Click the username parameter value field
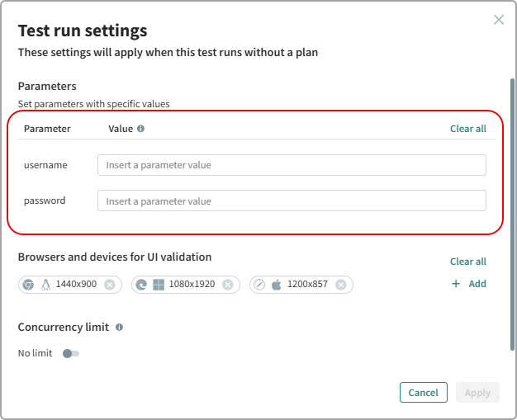The width and height of the screenshot is (517, 420). [292, 165]
